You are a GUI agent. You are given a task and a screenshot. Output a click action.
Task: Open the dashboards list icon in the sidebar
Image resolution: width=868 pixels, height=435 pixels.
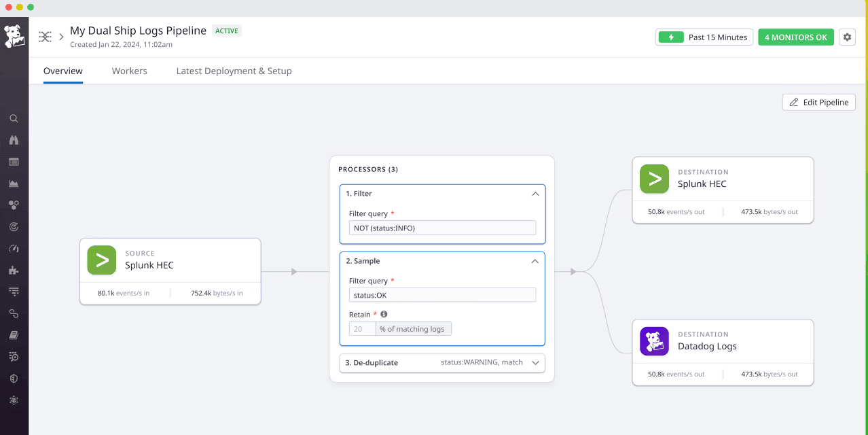point(14,162)
